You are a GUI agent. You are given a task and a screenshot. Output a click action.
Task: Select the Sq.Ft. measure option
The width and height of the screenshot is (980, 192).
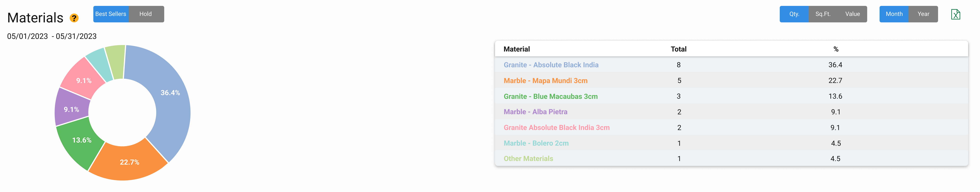(823, 14)
